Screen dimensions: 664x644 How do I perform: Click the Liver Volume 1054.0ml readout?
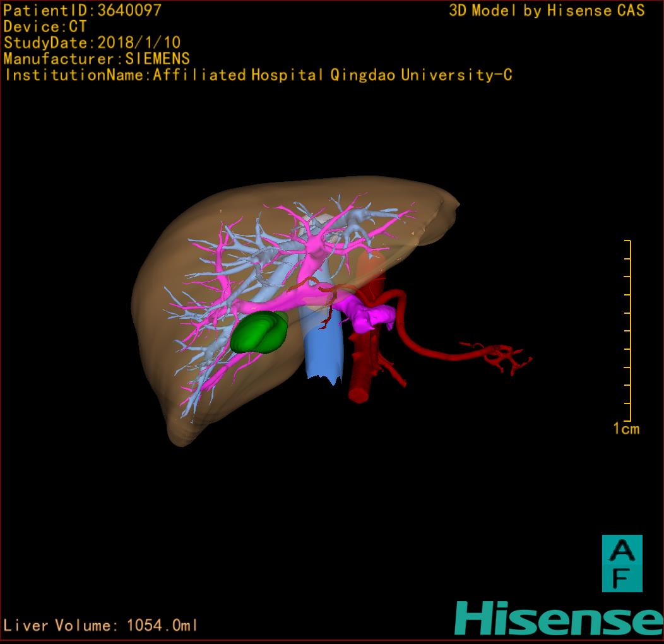tap(101, 626)
